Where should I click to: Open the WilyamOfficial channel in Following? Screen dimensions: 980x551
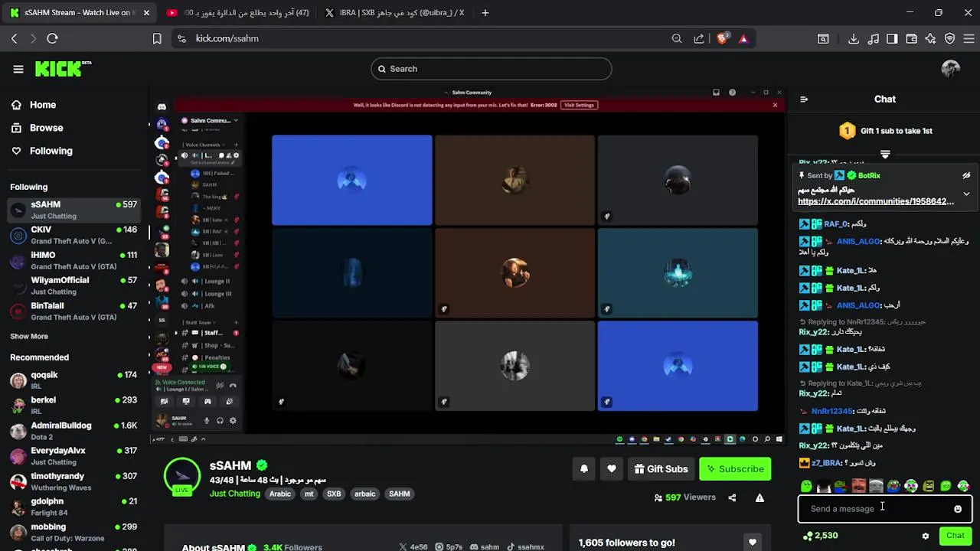point(74,285)
